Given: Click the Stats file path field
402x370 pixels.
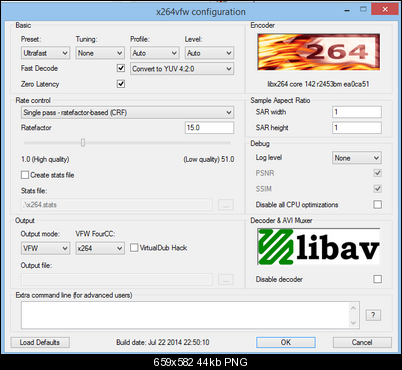Looking at the screenshot, I should click(117, 205).
